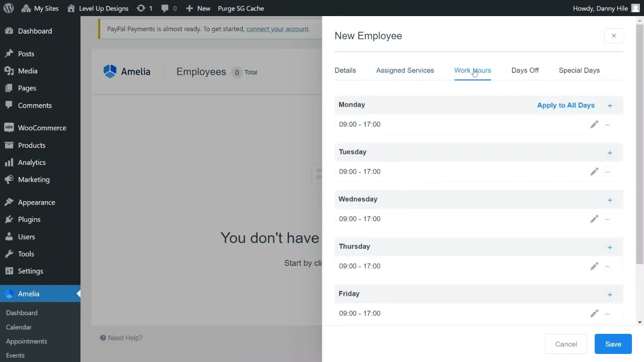Add a period to Friday

tap(610, 295)
